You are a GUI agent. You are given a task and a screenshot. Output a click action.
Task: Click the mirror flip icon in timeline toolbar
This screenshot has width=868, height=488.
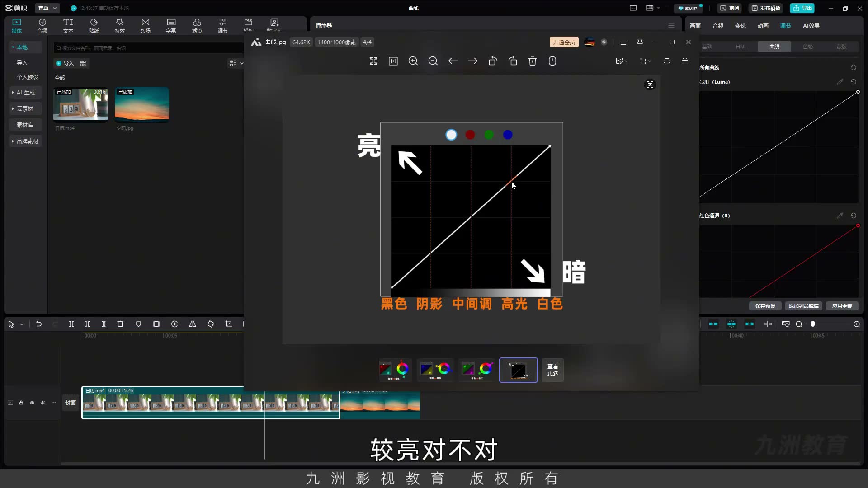(x=193, y=324)
